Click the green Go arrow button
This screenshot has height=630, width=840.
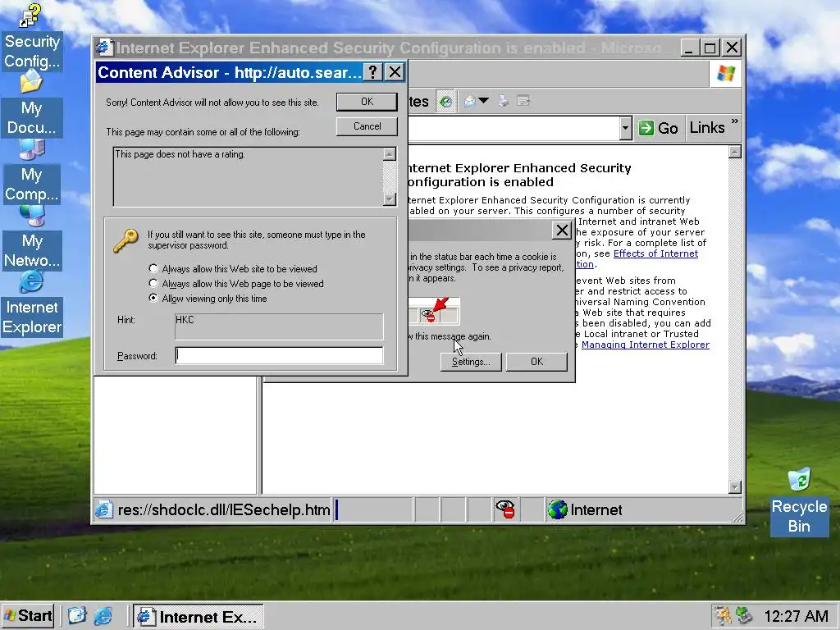click(x=646, y=128)
